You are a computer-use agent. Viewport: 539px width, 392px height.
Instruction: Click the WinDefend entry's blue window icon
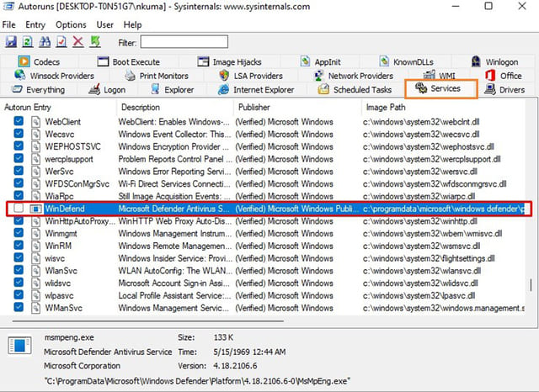click(x=35, y=209)
